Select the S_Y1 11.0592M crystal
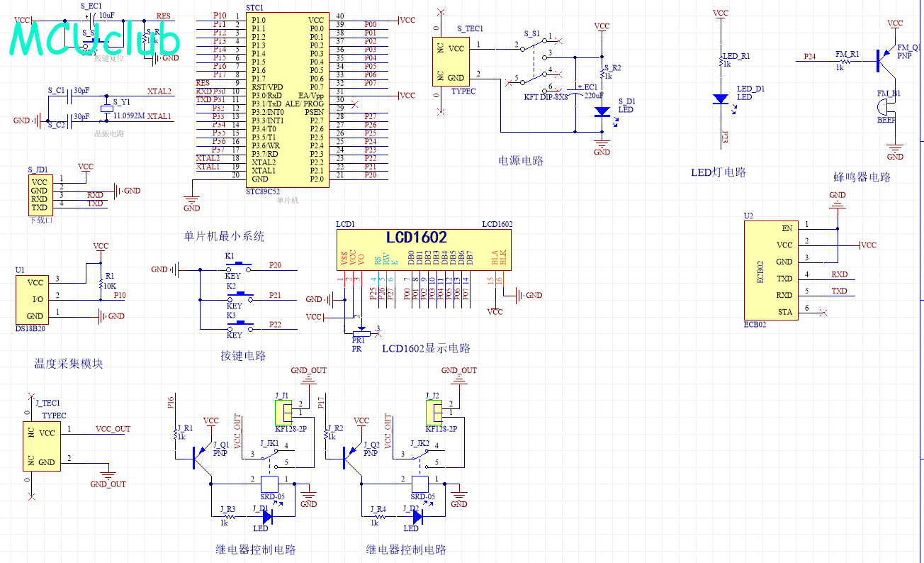The image size is (924, 563). [x=106, y=106]
